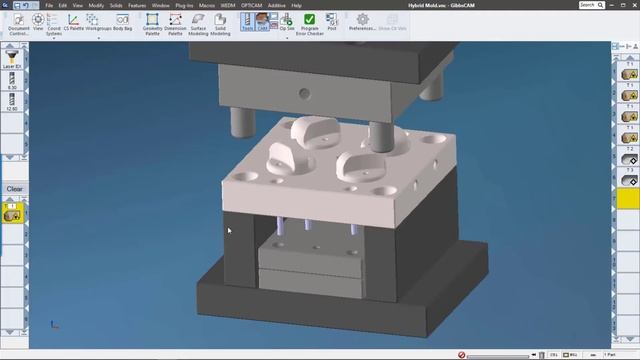Open the Features menu
640x360 pixels.
tap(137, 6)
